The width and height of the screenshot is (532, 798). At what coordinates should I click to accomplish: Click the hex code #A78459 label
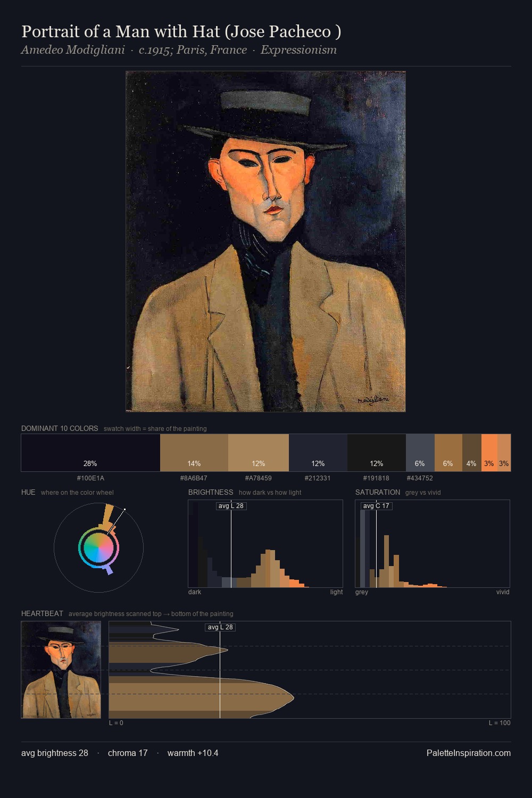click(x=259, y=478)
